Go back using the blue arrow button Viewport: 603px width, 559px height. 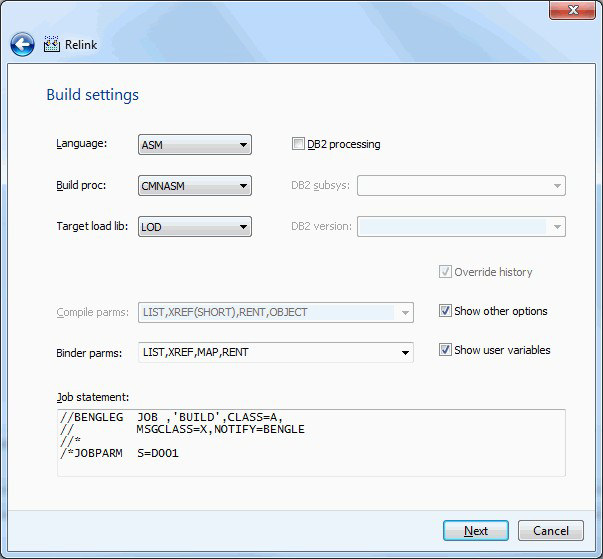22,45
